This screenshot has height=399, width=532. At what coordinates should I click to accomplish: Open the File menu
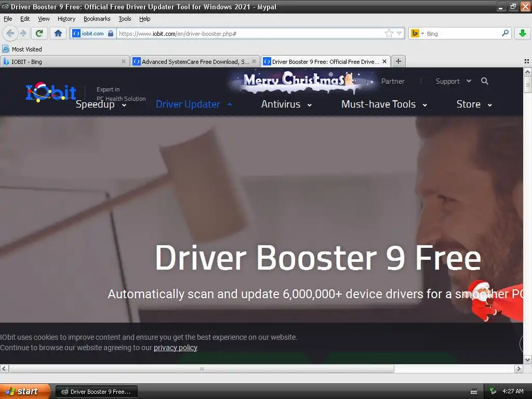tap(8, 19)
